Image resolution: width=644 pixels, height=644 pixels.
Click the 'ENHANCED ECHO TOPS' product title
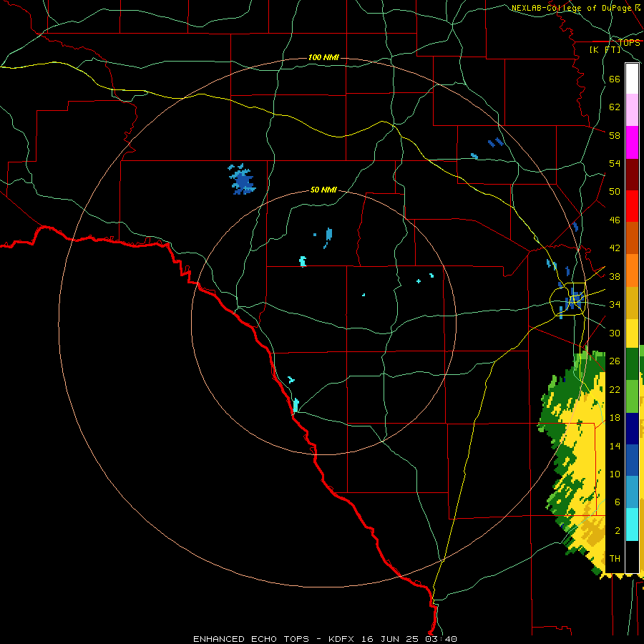coord(251,639)
